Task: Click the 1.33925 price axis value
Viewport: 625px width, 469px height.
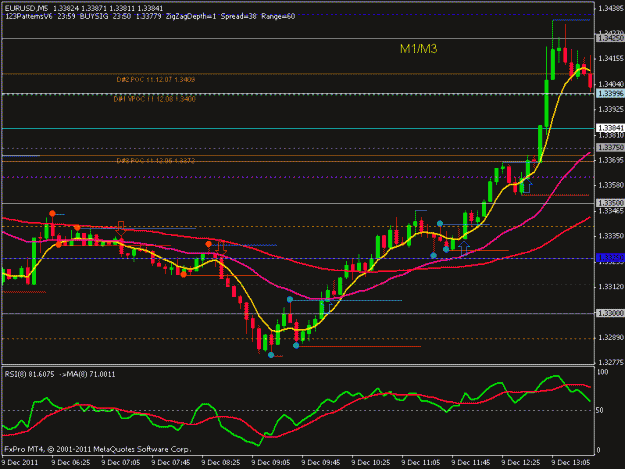Action: coord(611,109)
